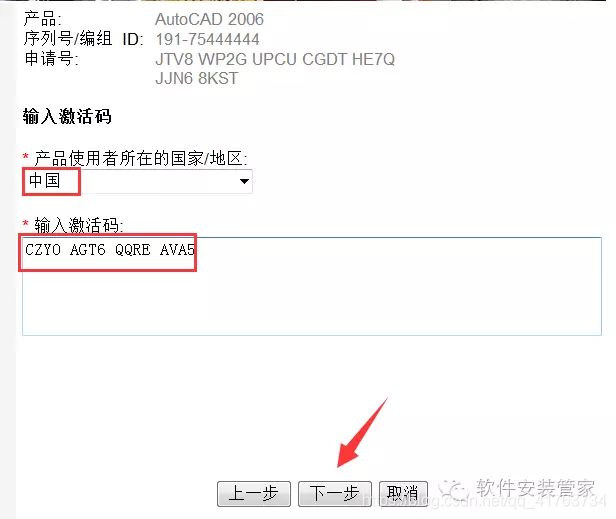Click the red arrow annotation
Screen dimensions: 616x519
[x=362, y=433]
